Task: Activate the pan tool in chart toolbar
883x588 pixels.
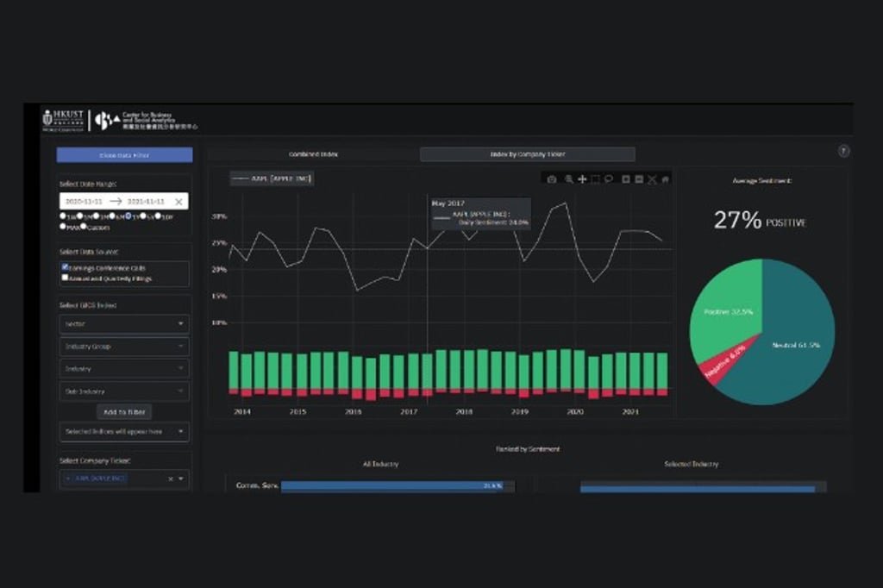Action: pyautogui.click(x=582, y=179)
